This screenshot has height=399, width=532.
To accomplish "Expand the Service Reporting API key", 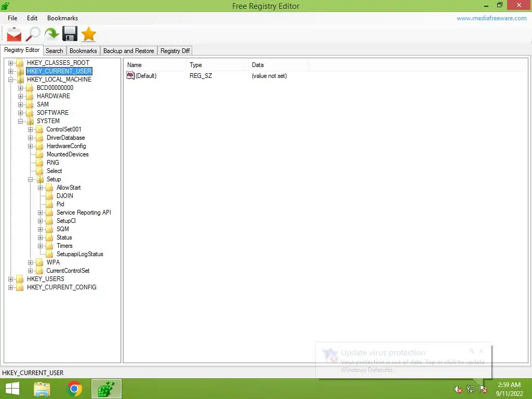I will [x=40, y=212].
